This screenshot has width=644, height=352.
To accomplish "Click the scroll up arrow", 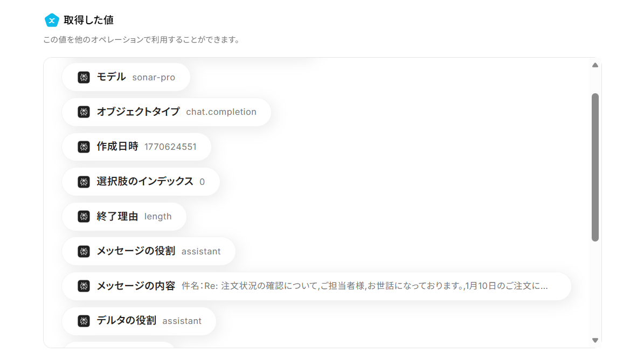I will (x=595, y=65).
